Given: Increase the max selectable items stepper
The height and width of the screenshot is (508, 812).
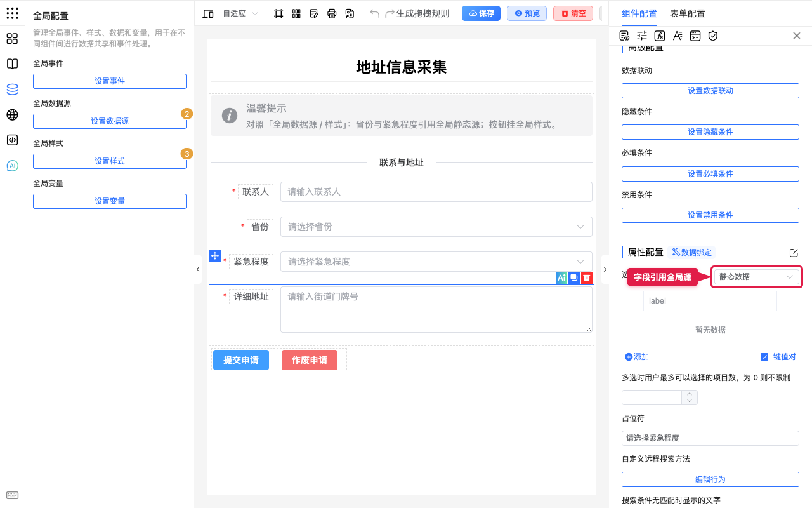Looking at the screenshot, I should tap(690, 394).
